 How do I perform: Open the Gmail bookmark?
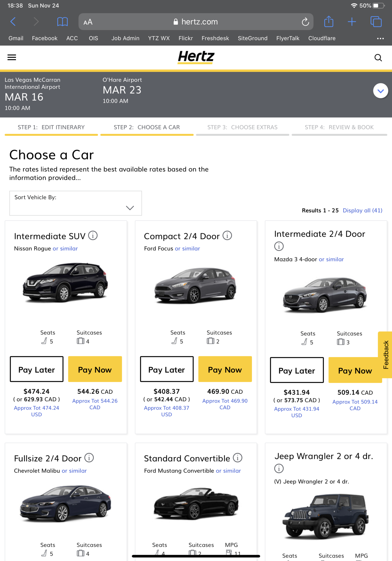click(x=16, y=38)
